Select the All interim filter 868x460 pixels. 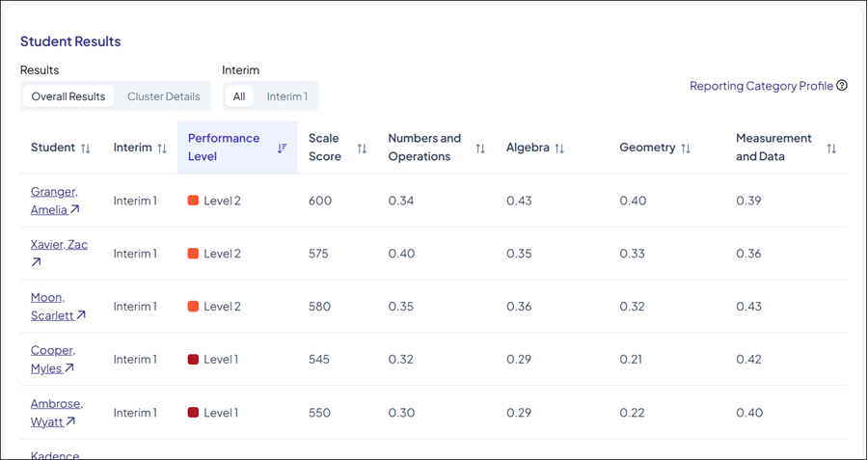tap(239, 96)
